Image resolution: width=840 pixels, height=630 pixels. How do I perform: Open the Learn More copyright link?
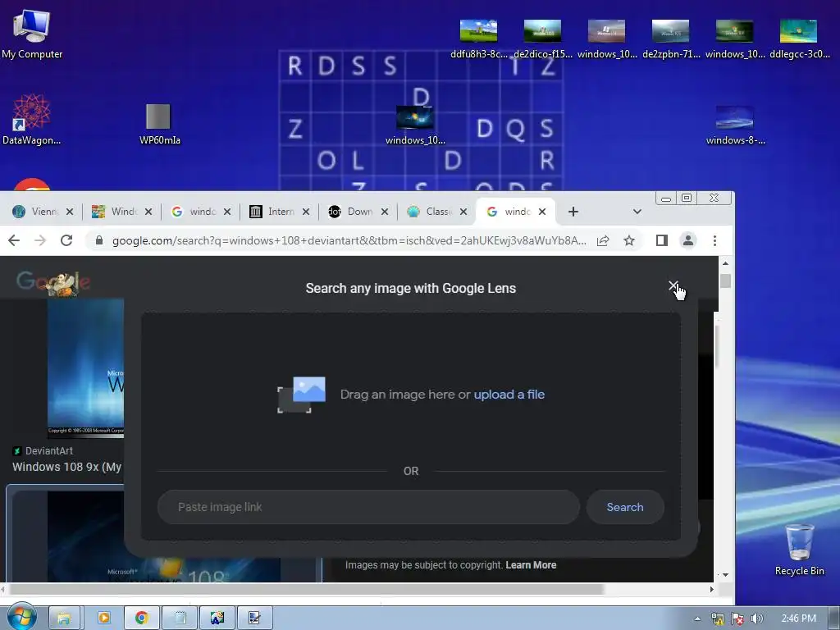[x=531, y=565]
